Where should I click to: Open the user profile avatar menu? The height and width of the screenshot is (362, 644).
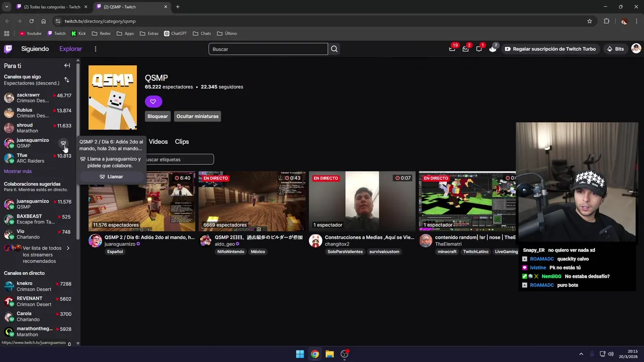(x=636, y=49)
